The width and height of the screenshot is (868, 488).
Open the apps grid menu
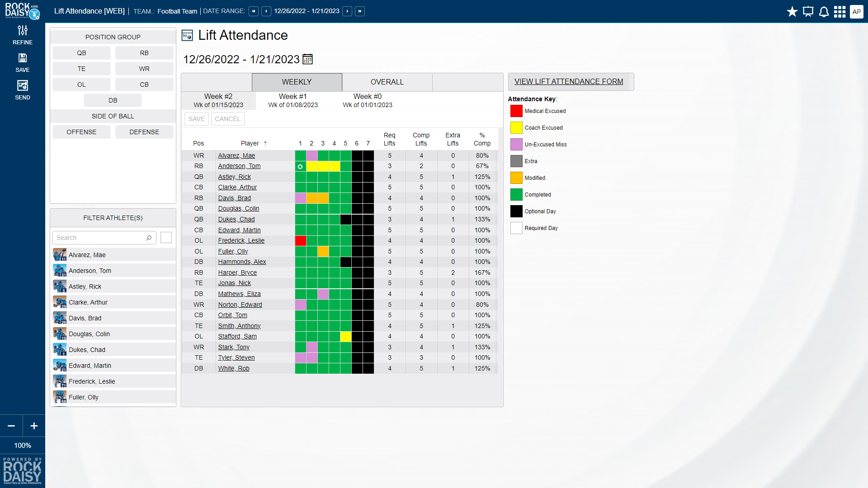[840, 12]
